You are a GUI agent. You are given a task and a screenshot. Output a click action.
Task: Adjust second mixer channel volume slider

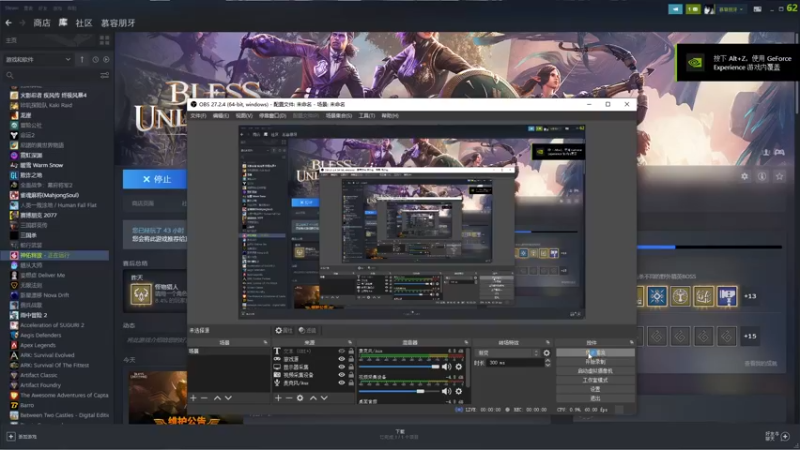(399, 391)
